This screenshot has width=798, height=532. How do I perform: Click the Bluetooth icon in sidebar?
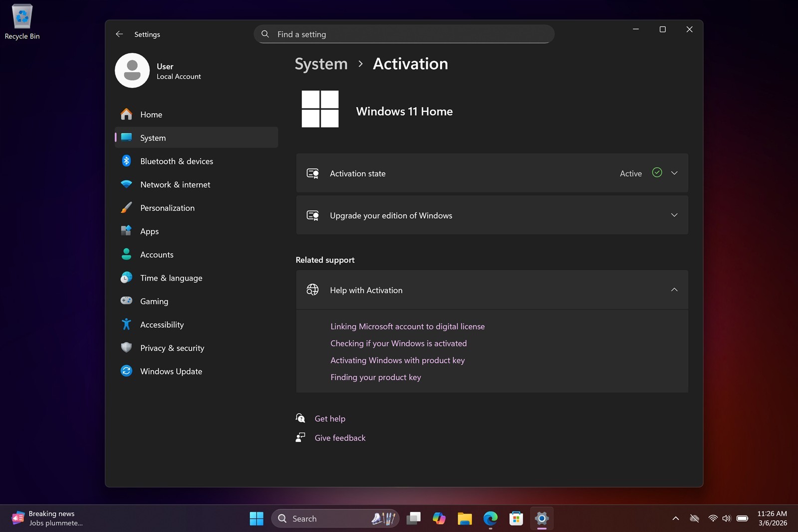127,161
